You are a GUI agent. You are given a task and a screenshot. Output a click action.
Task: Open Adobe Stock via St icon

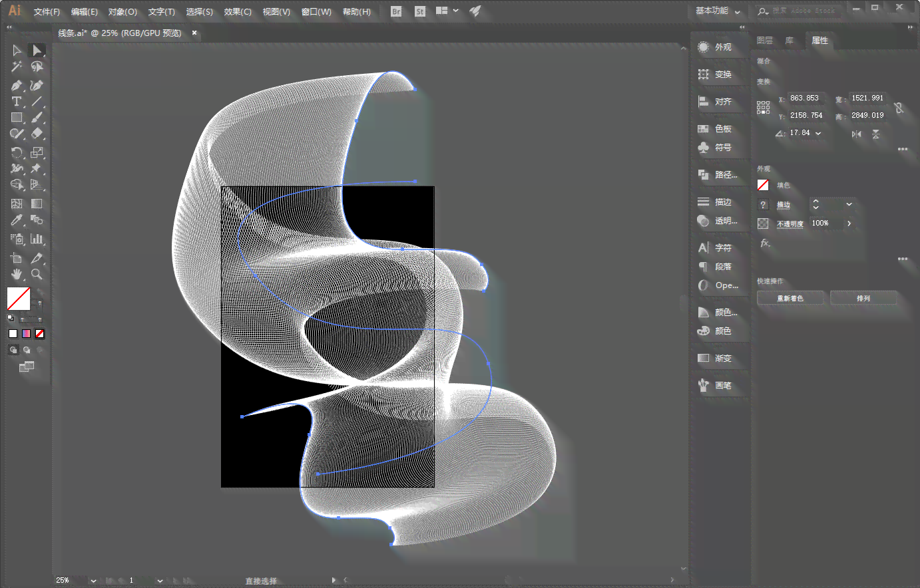click(x=420, y=11)
